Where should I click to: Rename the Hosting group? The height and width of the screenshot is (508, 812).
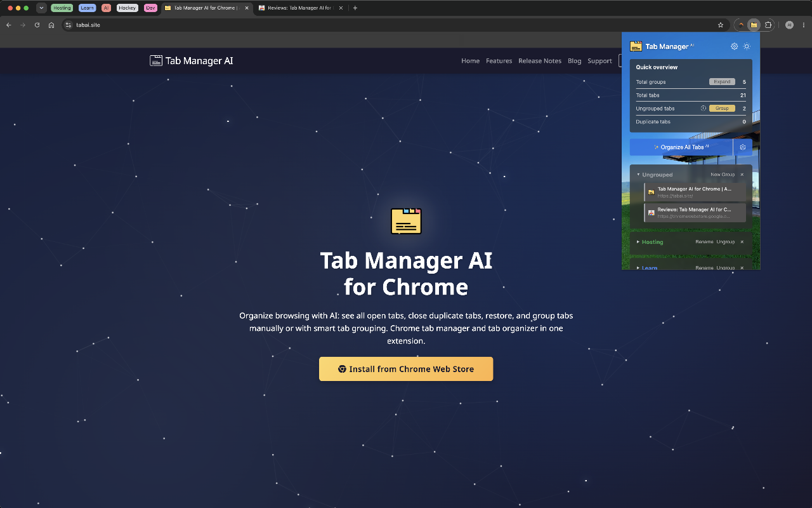[x=704, y=242]
